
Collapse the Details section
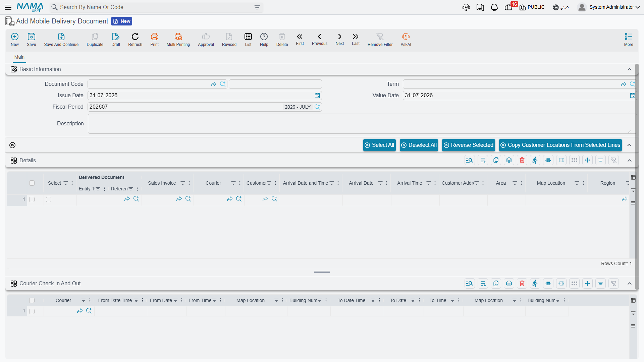pos(630,161)
